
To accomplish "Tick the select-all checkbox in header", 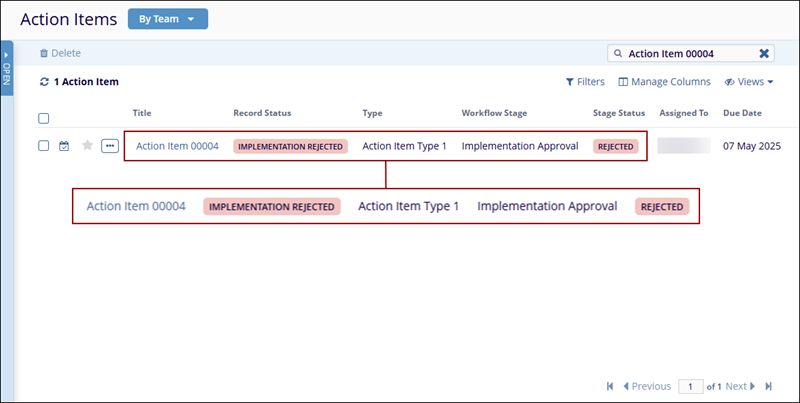I will point(43,119).
